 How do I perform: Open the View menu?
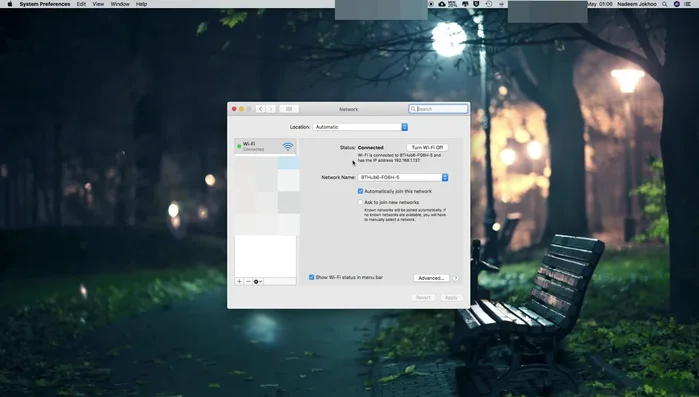[x=98, y=4]
